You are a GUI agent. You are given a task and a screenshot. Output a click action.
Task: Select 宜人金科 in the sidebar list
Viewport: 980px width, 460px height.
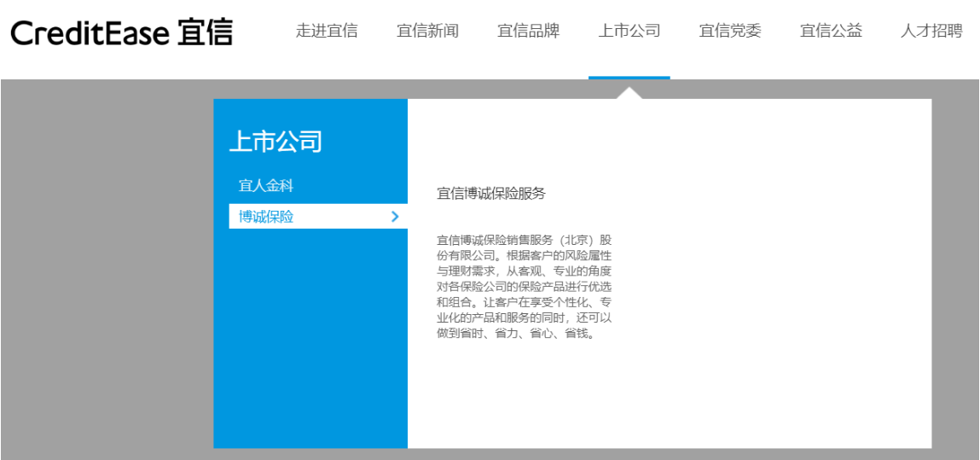[x=266, y=185]
